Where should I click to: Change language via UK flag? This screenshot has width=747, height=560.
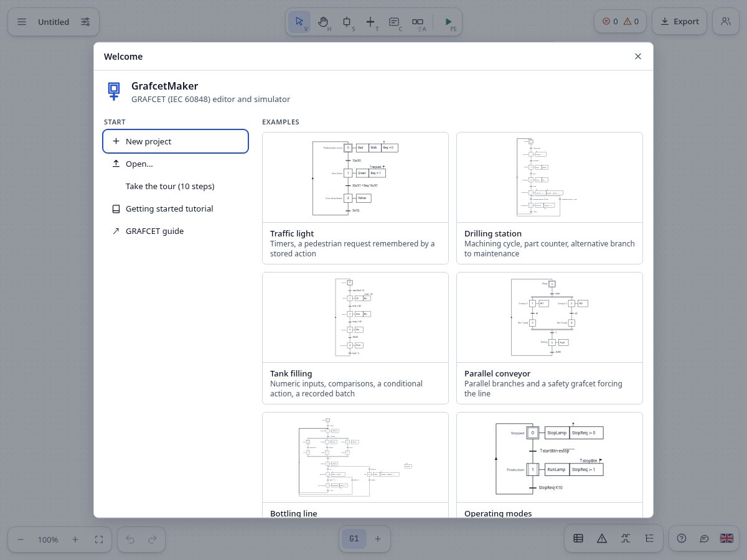coord(726,539)
